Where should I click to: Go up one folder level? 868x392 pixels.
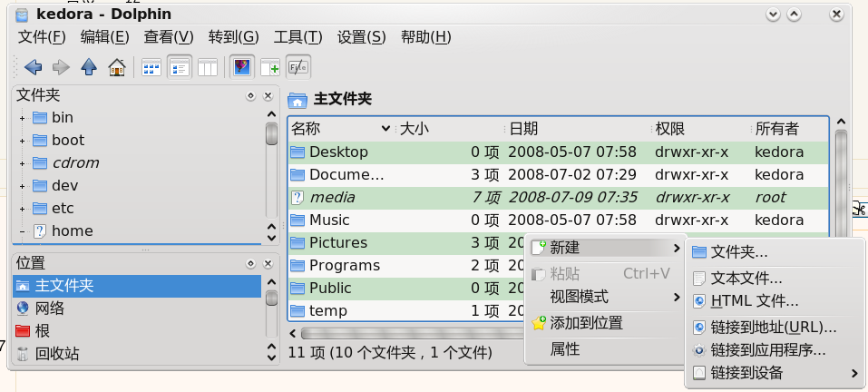(x=89, y=67)
